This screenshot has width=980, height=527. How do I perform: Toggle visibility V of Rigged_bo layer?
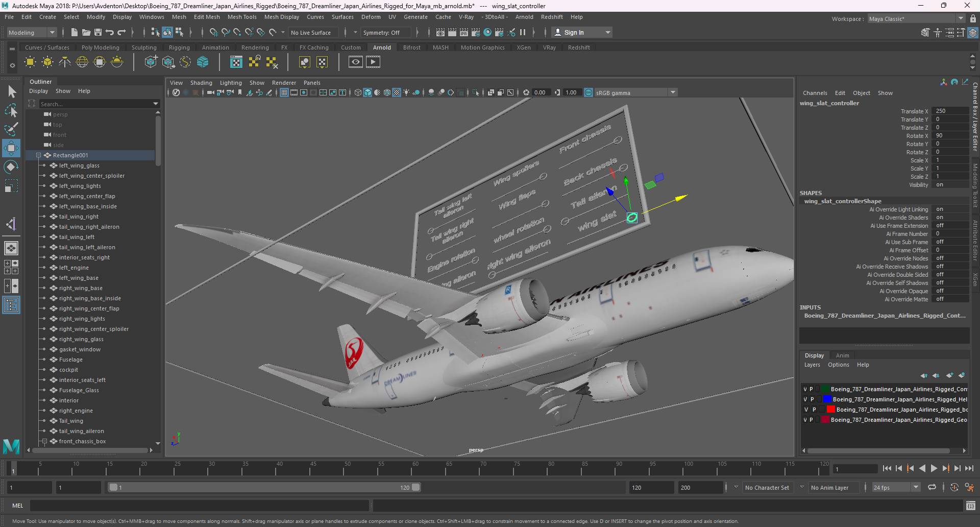point(806,410)
